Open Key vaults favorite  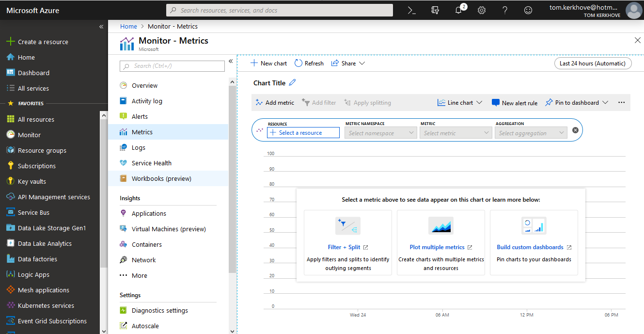[x=50, y=181]
